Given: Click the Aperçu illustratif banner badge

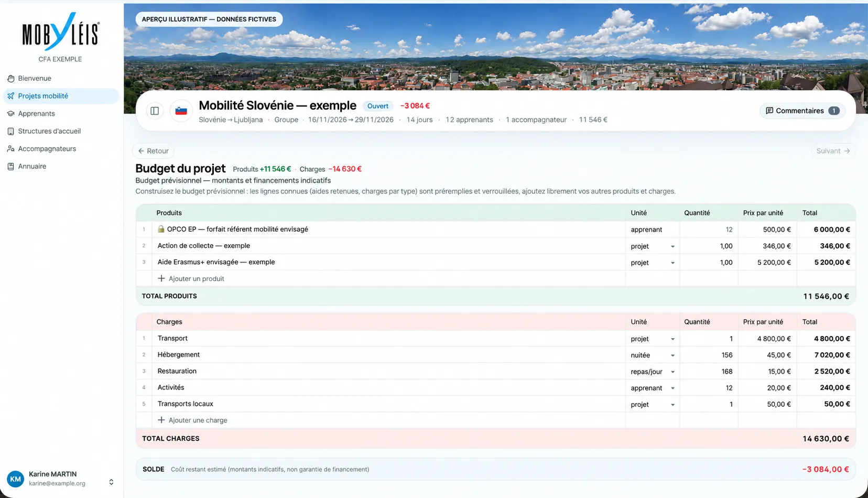Looking at the screenshot, I should coord(209,19).
